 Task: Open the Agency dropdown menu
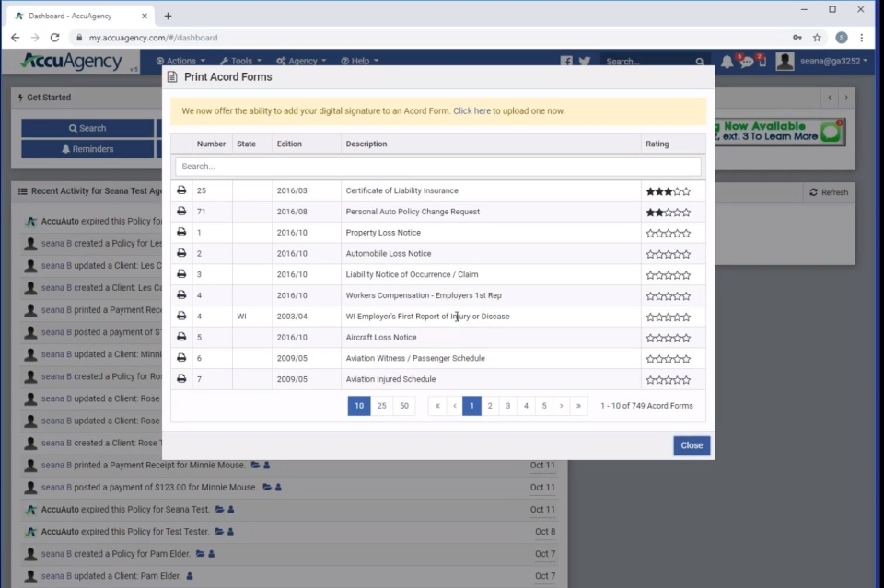pos(300,61)
